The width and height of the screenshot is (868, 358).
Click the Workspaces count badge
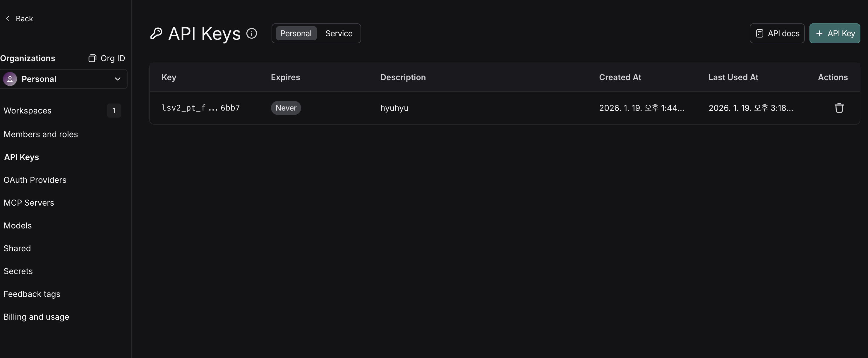click(114, 111)
